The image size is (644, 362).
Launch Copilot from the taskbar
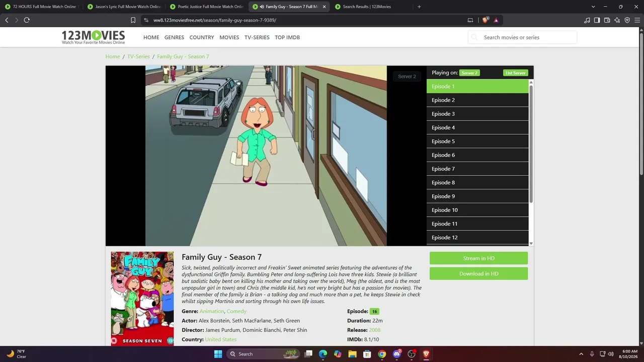(x=338, y=354)
